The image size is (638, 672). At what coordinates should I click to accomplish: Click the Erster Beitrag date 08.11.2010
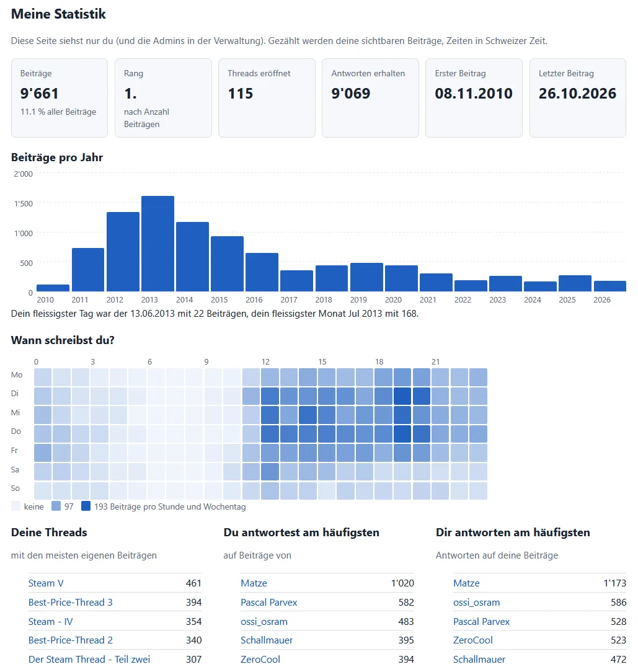(474, 93)
